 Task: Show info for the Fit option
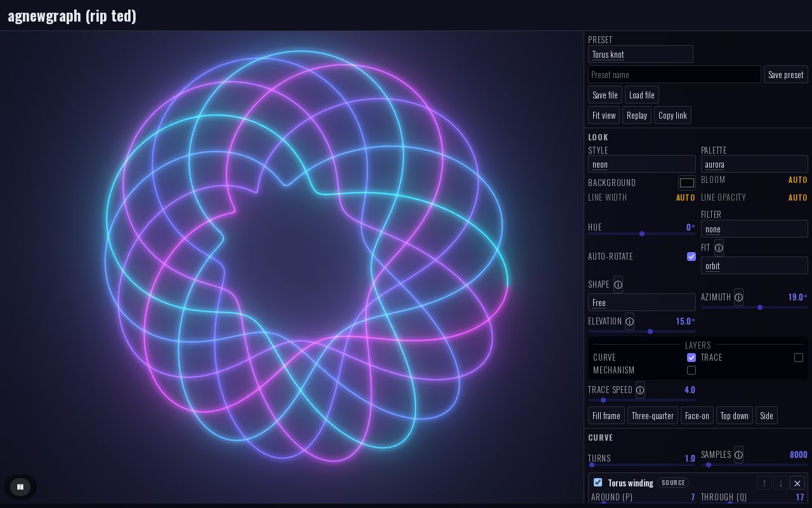[719, 248]
